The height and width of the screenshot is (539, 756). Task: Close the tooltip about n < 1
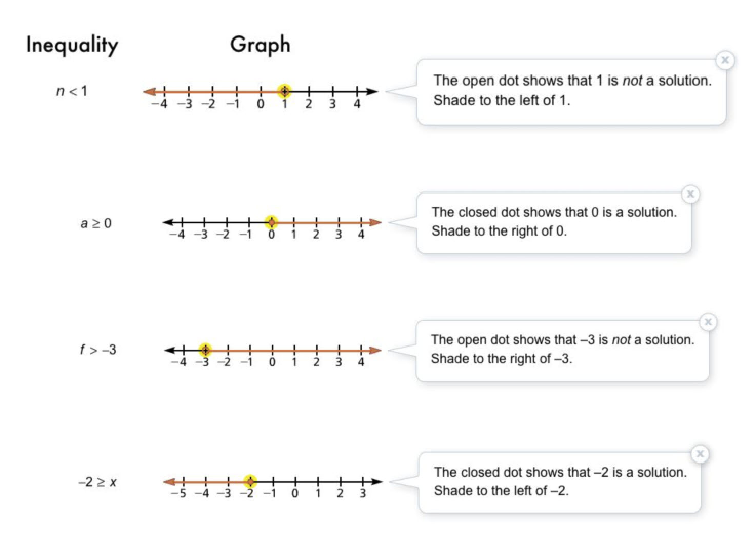click(x=725, y=60)
